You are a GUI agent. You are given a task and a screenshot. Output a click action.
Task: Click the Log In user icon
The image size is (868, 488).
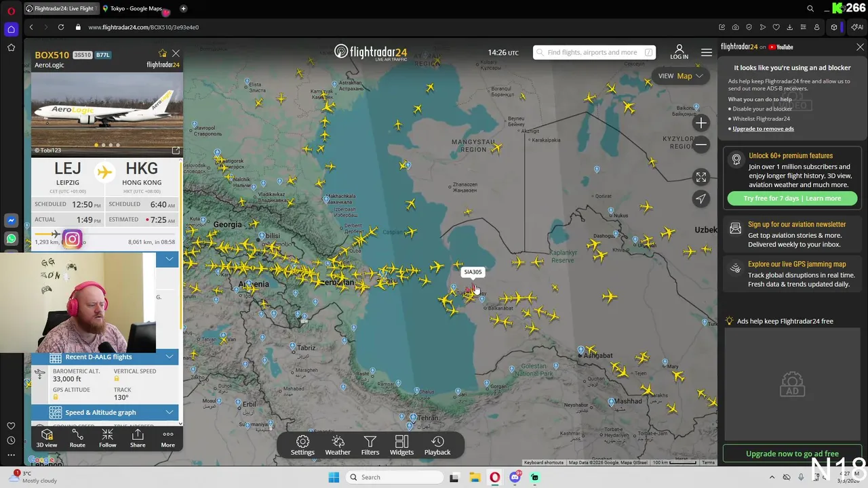(679, 52)
